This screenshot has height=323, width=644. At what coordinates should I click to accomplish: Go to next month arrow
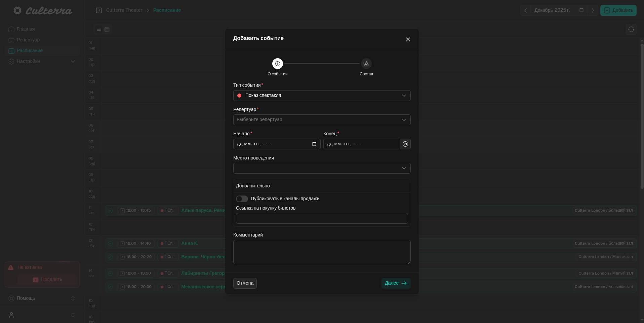(593, 10)
